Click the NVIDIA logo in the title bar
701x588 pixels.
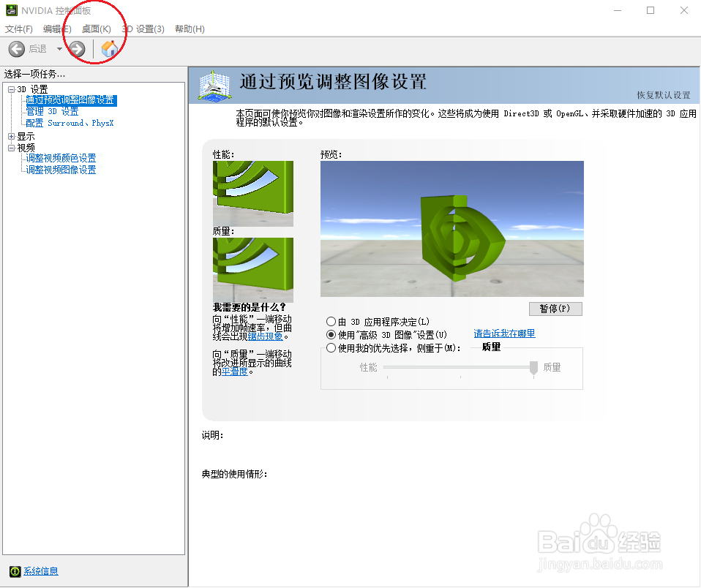[10, 10]
